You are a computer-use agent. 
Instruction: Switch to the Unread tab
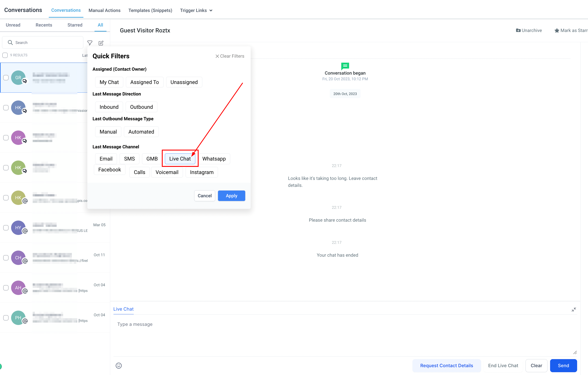click(13, 25)
